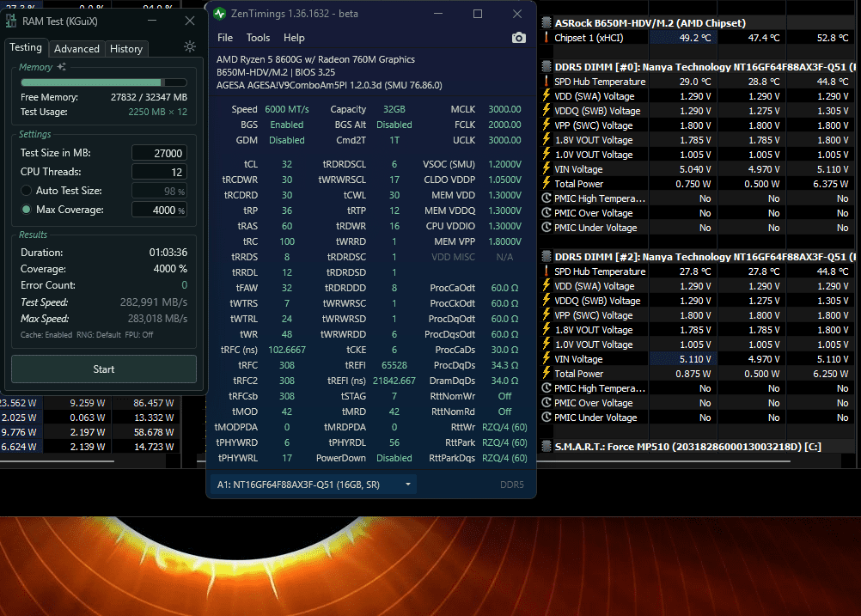The width and height of the screenshot is (861, 616).
Task: Click DIMM [#2] Total Power bolt icon
Action: point(547,374)
